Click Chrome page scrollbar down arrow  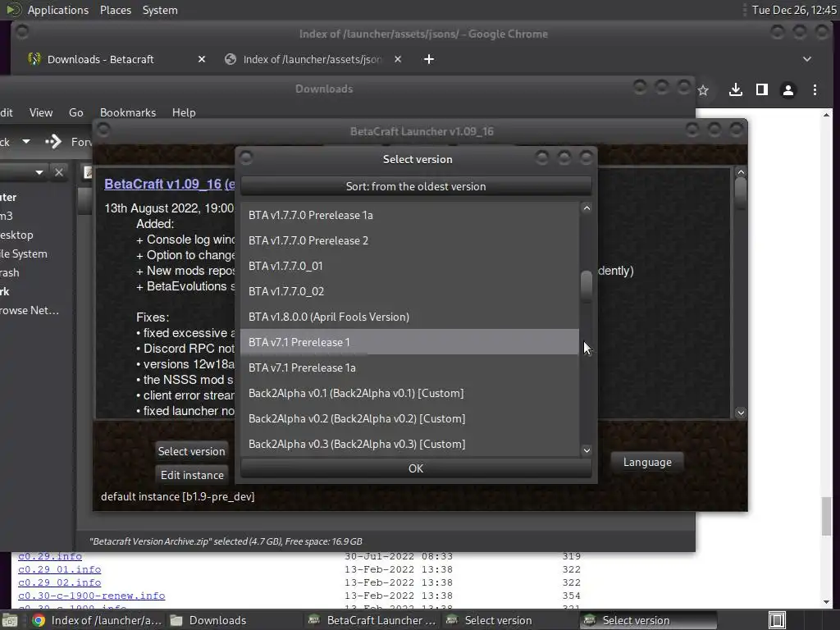(827, 601)
